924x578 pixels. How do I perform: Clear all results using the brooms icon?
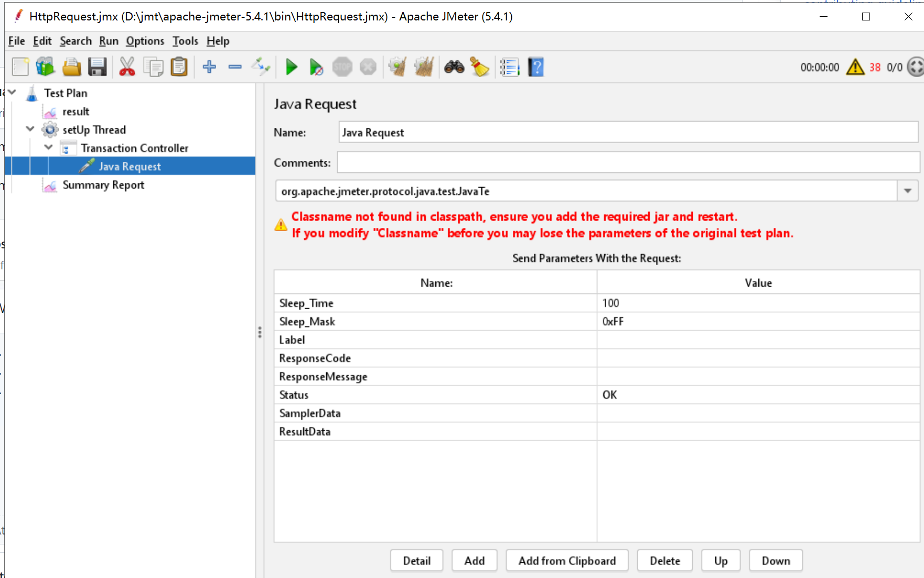coord(424,67)
